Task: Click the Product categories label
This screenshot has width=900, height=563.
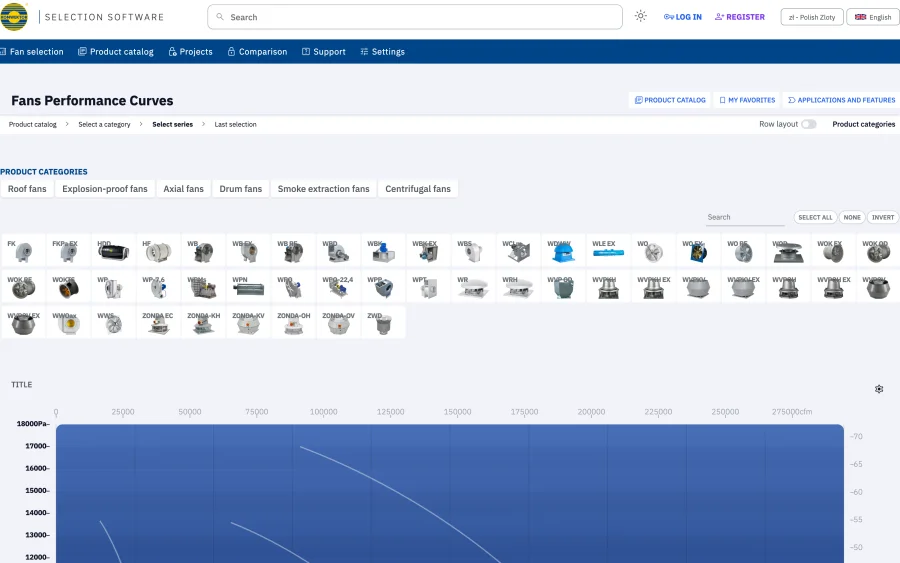Action: coord(863,125)
